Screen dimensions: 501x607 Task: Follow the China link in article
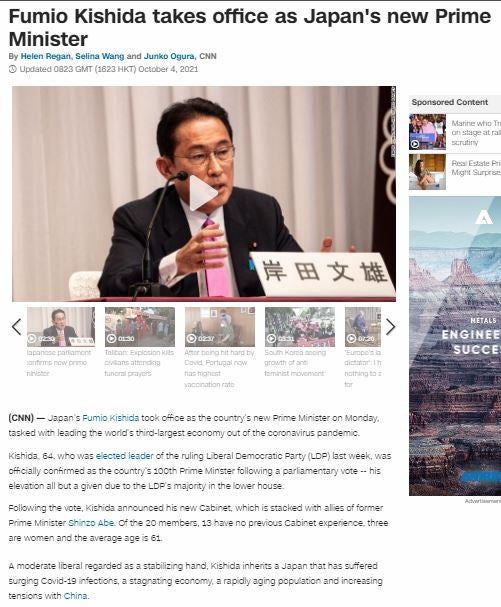[x=75, y=596]
